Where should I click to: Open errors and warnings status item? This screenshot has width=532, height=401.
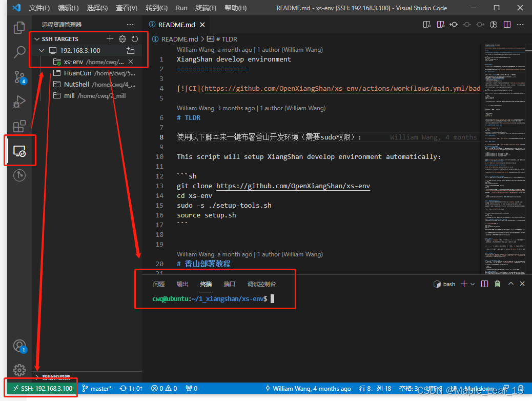[x=164, y=389]
